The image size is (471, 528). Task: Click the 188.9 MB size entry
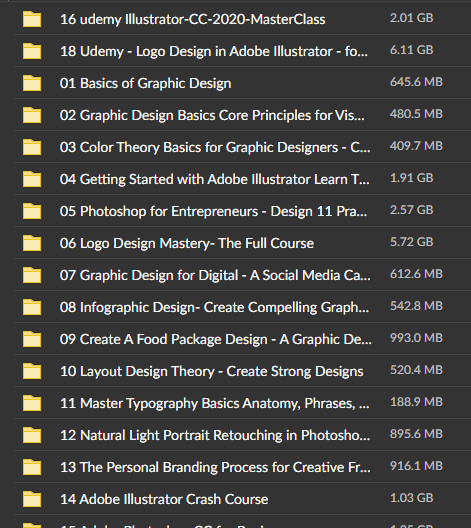416,402
